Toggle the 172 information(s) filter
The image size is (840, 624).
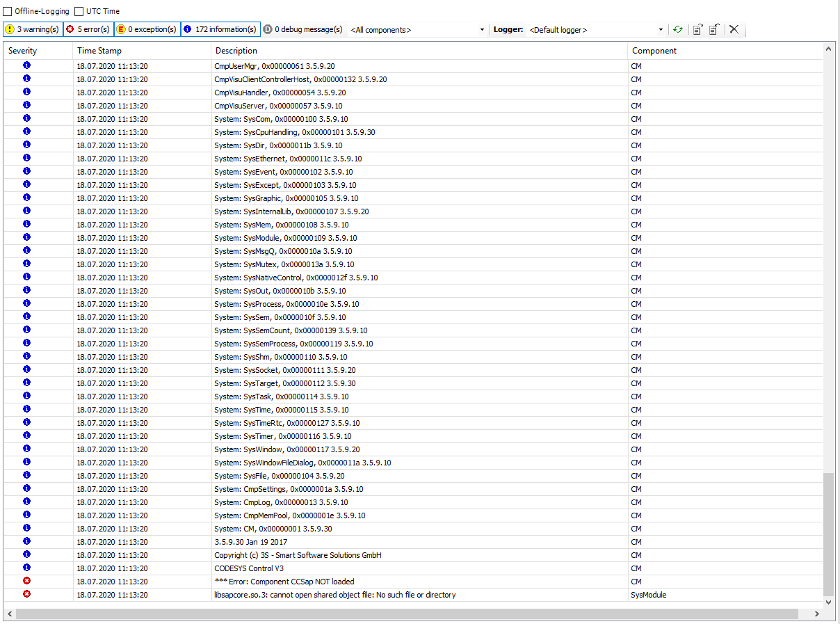(220, 29)
